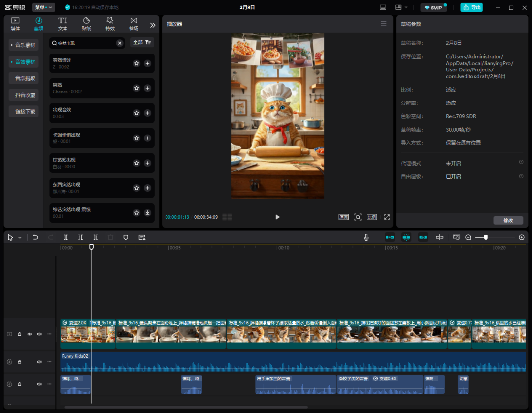Play the video in the player
532x413 pixels.
(x=277, y=217)
